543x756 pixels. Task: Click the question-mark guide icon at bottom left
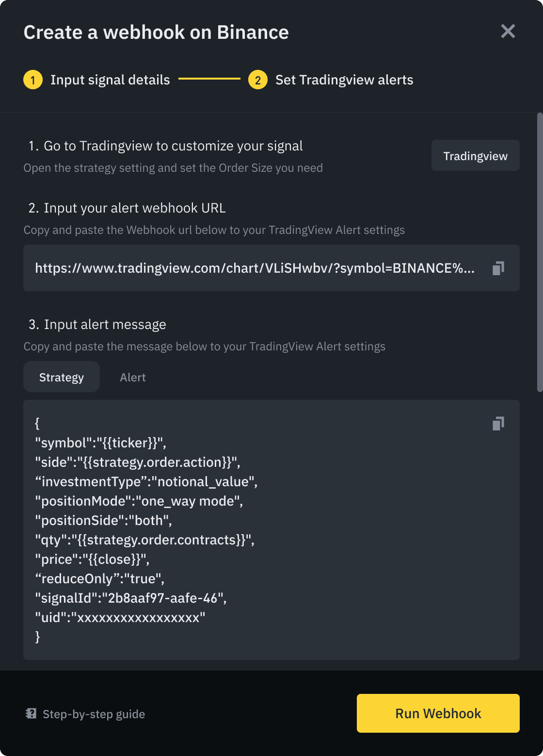pyautogui.click(x=31, y=714)
